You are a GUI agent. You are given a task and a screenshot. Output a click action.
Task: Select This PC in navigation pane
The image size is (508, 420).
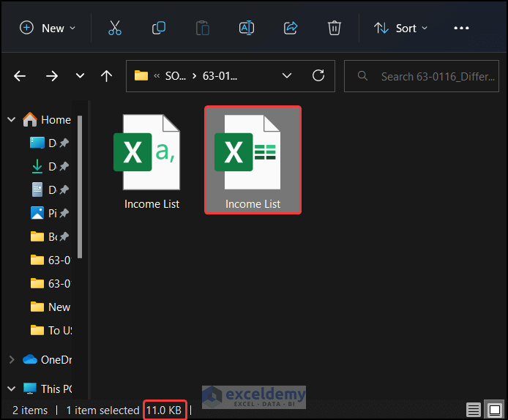click(48, 389)
